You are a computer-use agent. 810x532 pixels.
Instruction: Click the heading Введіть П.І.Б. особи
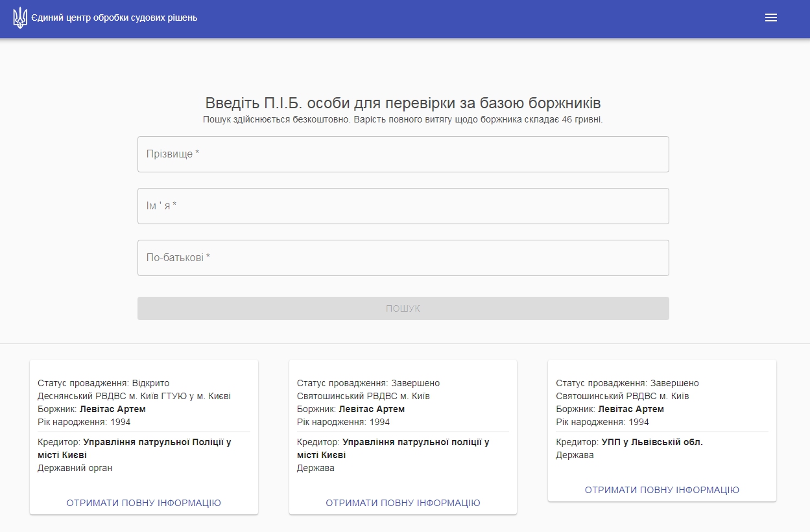(x=403, y=103)
